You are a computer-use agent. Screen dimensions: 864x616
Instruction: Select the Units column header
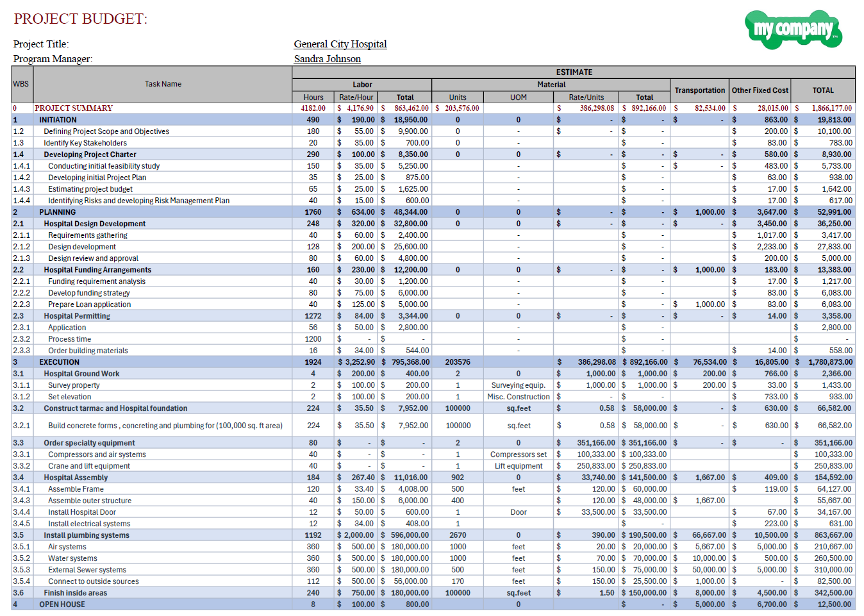tap(458, 97)
